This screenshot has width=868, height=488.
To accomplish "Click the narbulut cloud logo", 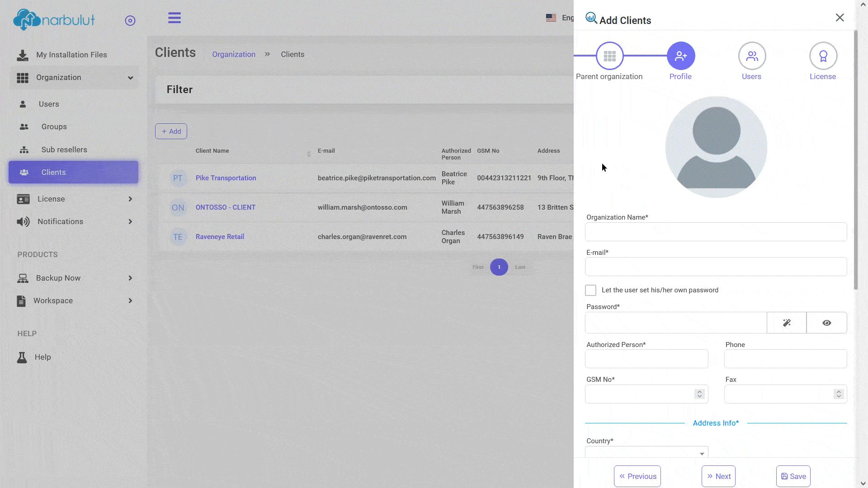I will (54, 20).
